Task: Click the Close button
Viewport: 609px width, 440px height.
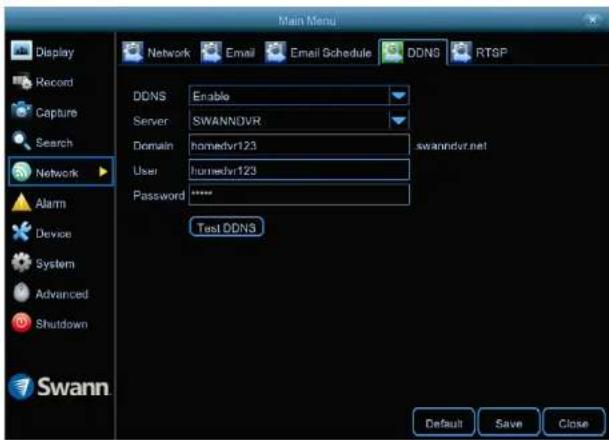Action: [x=574, y=422]
